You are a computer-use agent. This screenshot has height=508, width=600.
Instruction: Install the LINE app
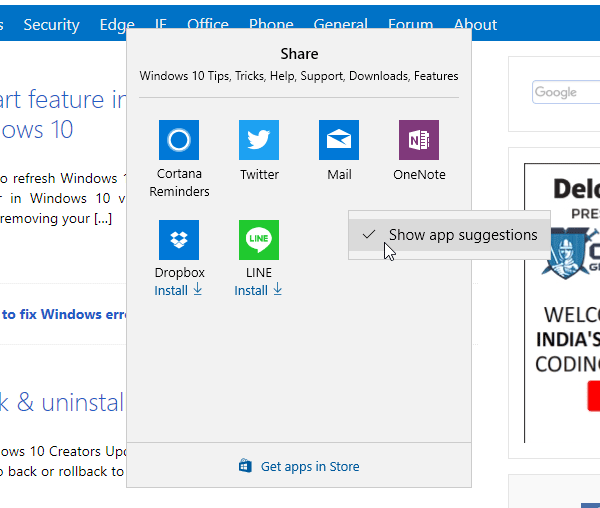point(258,290)
